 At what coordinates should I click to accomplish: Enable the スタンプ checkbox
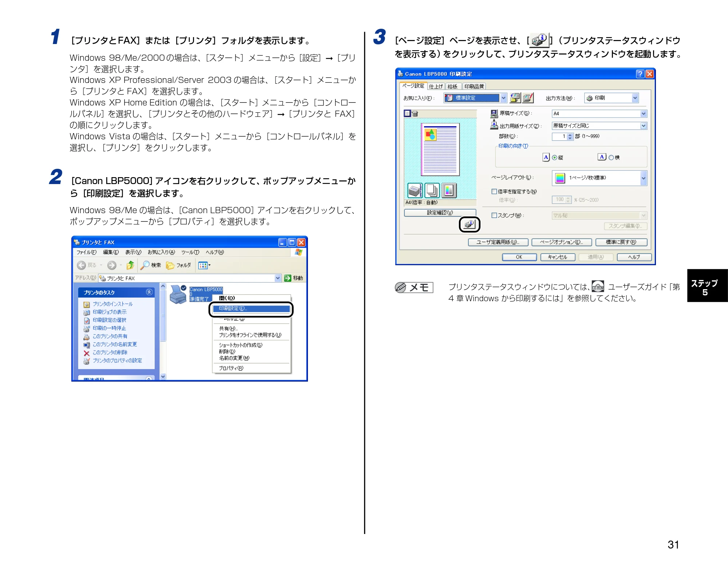(494, 215)
